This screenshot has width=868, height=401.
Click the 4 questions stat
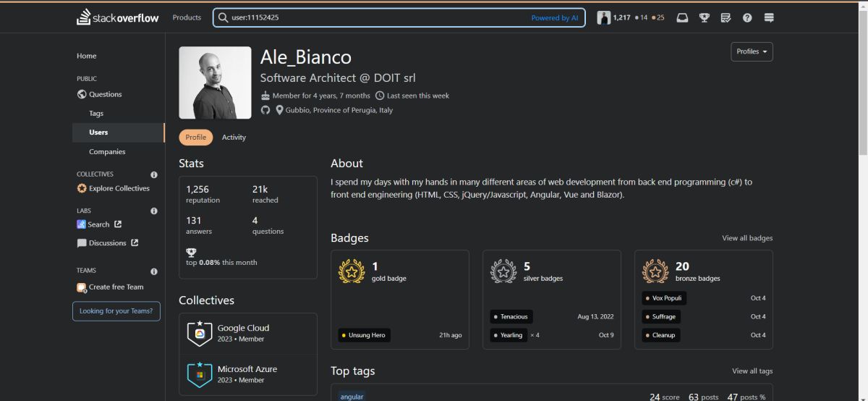click(x=268, y=225)
